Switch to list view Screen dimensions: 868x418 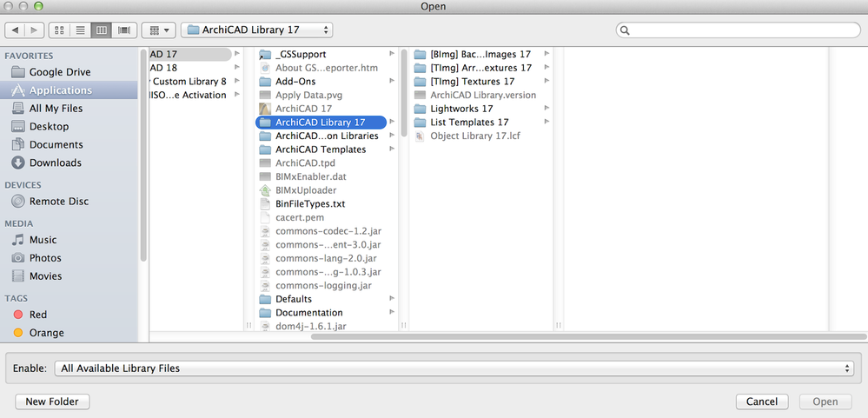(x=81, y=30)
